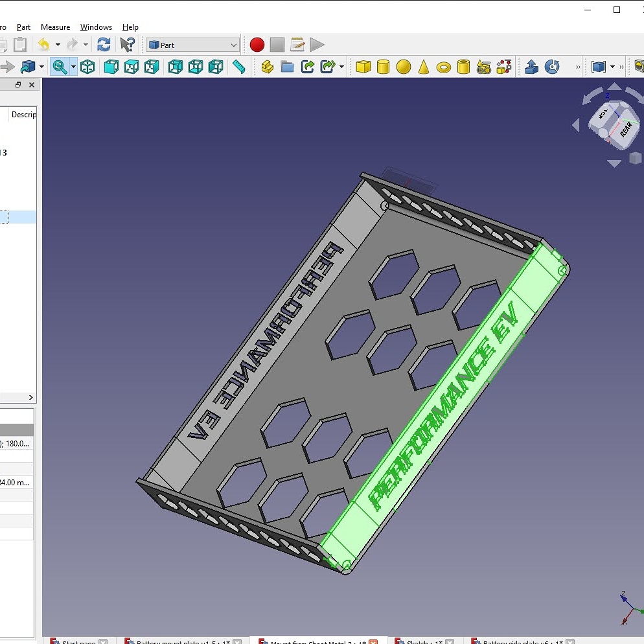Click the blue Go to linked object icon
Screen dimensions: 644x644
(x=28, y=67)
